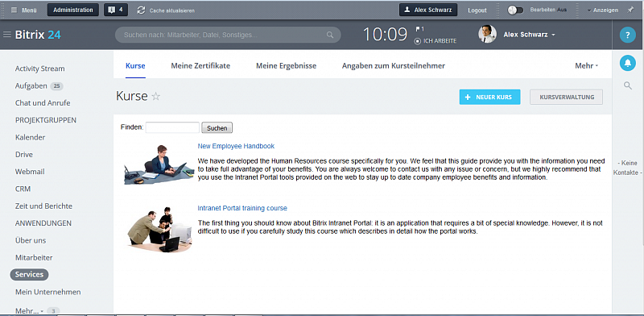Click the flag icon next to the clock

coord(418,29)
